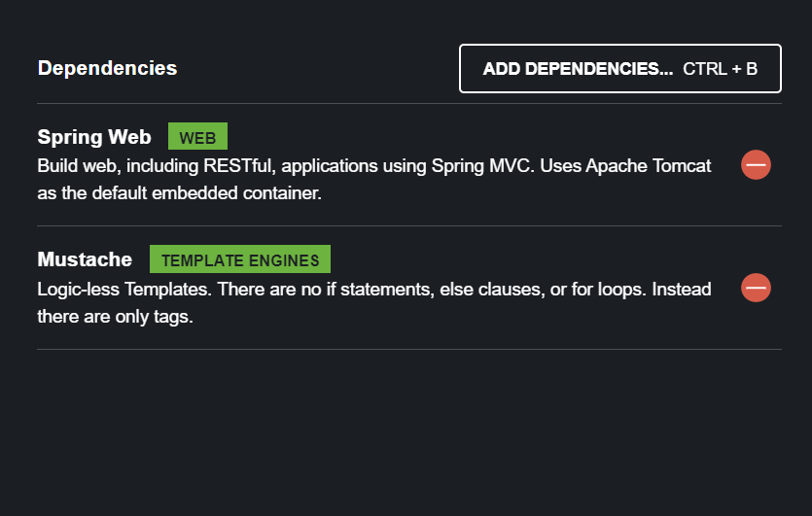Select the TEMPLATE ENGINES category tag
The image size is (812, 516).
pyautogui.click(x=240, y=258)
